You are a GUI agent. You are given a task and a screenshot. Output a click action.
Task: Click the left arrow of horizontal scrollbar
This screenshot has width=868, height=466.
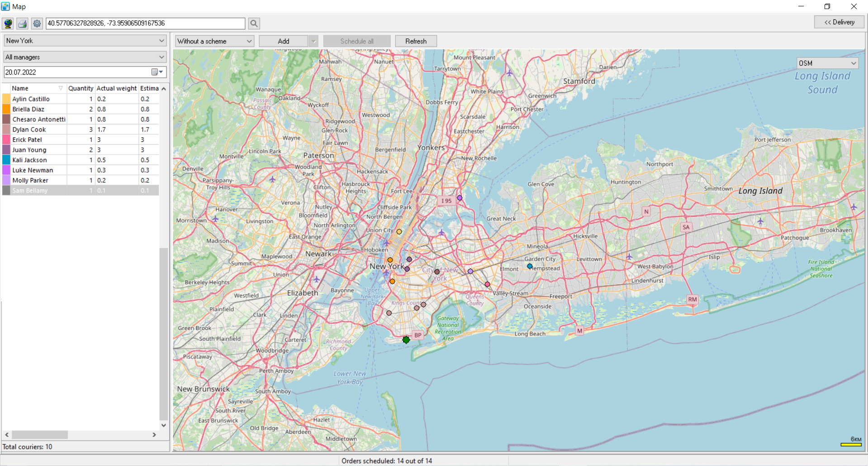(x=7, y=435)
